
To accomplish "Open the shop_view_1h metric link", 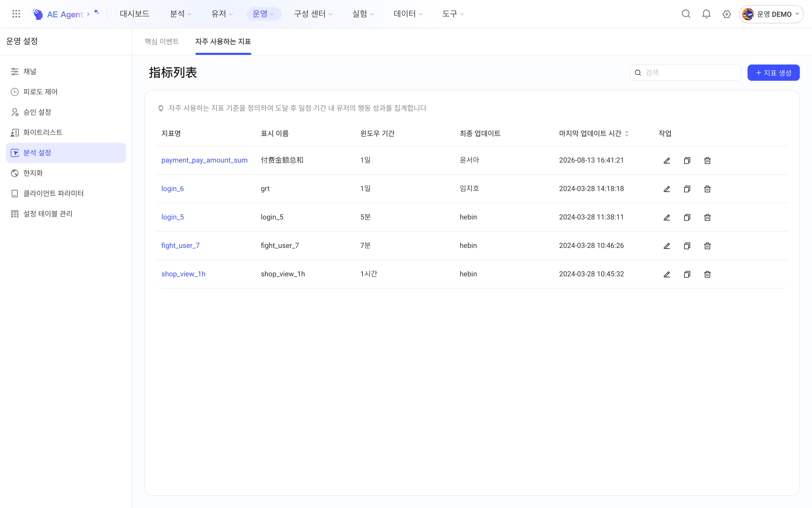I will coord(183,274).
